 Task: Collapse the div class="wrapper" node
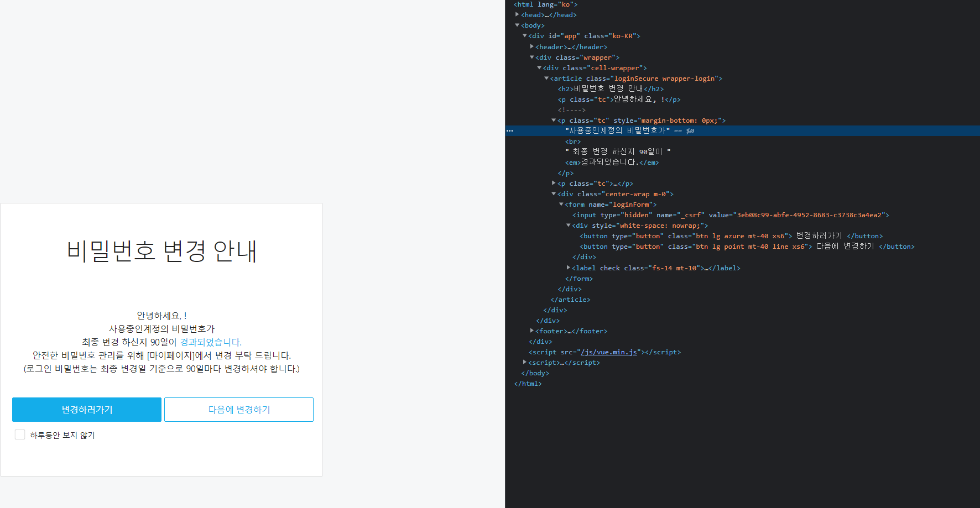(532, 57)
